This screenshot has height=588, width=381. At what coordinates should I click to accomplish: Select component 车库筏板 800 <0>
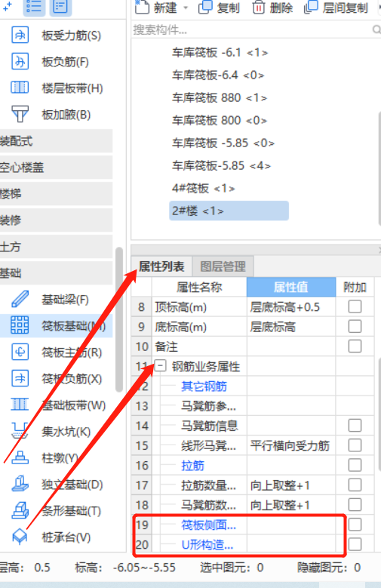click(220, 120)
